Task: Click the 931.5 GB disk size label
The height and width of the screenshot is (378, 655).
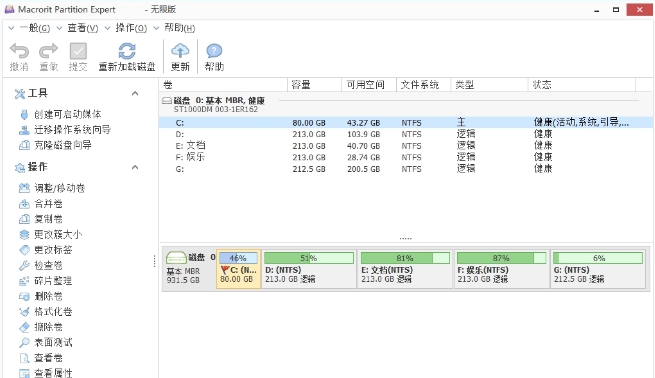Action: (x=183, y=280)
